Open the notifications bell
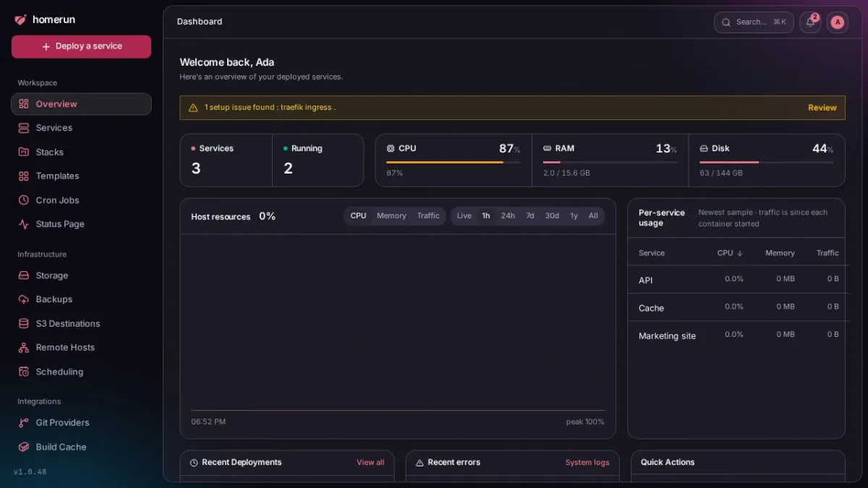 [810, 22]
